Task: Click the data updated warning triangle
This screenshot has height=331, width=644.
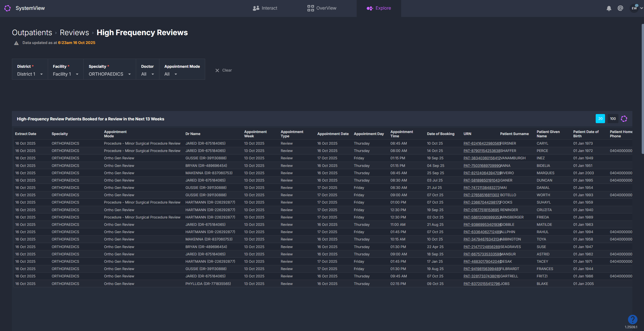Action: pyautogui.click(x=16, y=43)
